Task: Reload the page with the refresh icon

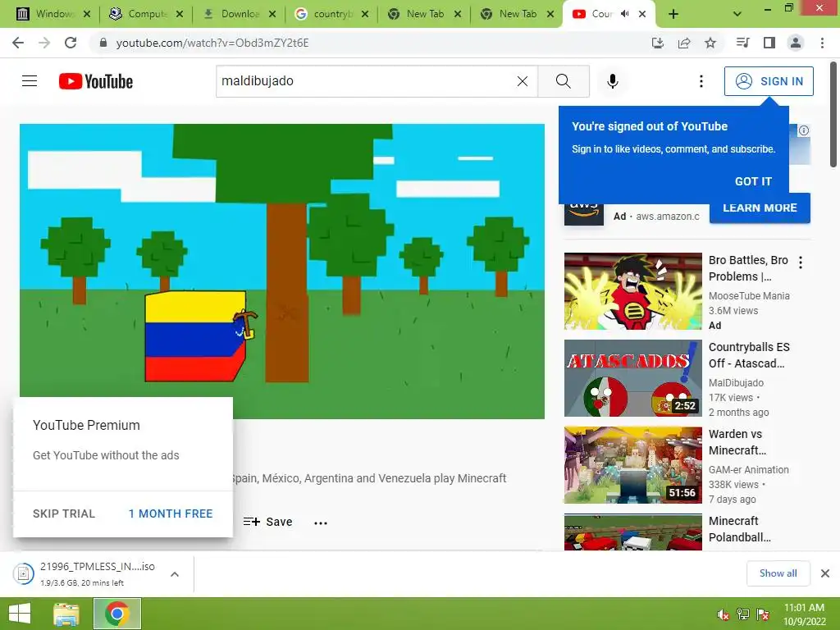Action: [x=71, y=43]
